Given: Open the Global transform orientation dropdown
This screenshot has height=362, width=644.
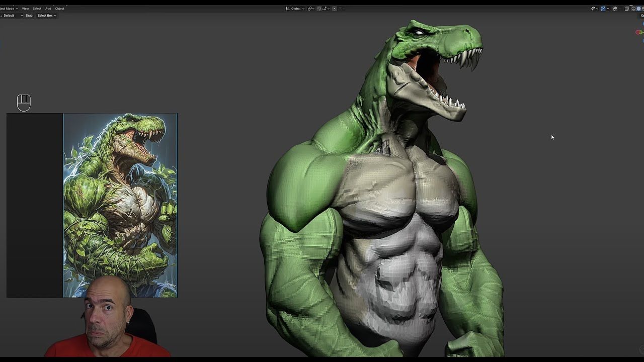Looking at the screenshot, I should click(295, 9).
